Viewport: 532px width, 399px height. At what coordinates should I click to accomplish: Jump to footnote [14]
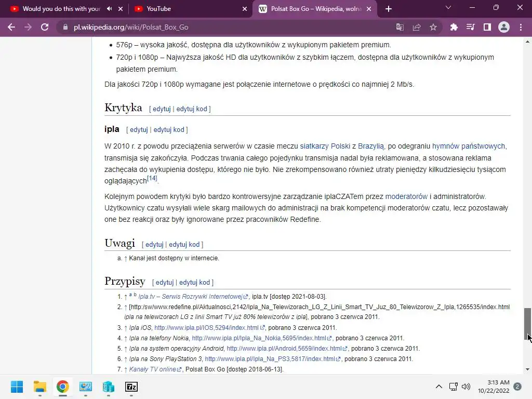(152, 178)
